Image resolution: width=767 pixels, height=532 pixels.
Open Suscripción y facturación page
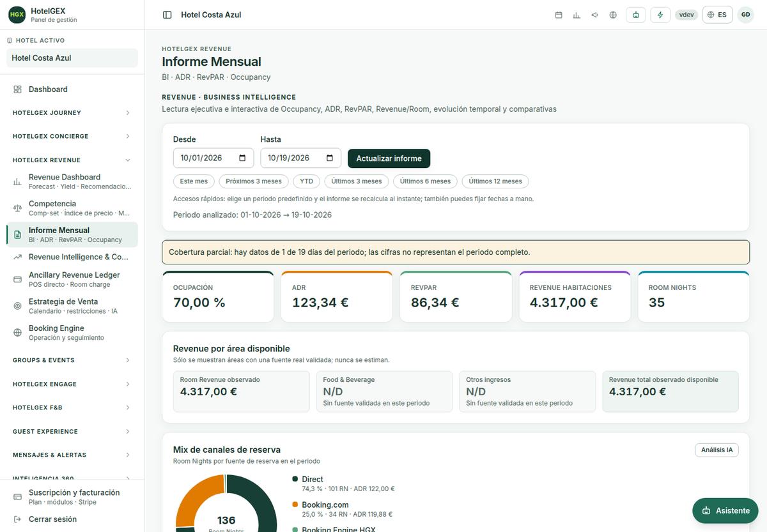[x=72, y=498]
